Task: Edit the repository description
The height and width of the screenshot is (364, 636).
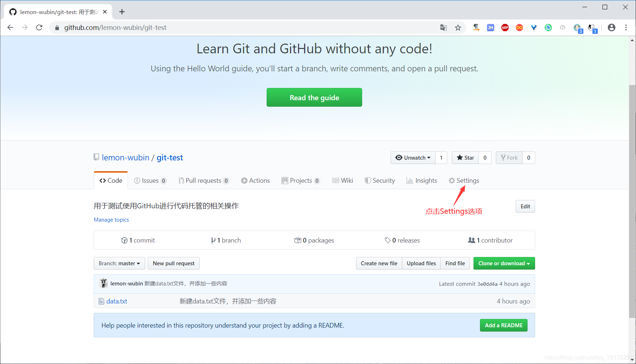Action: 525,207
